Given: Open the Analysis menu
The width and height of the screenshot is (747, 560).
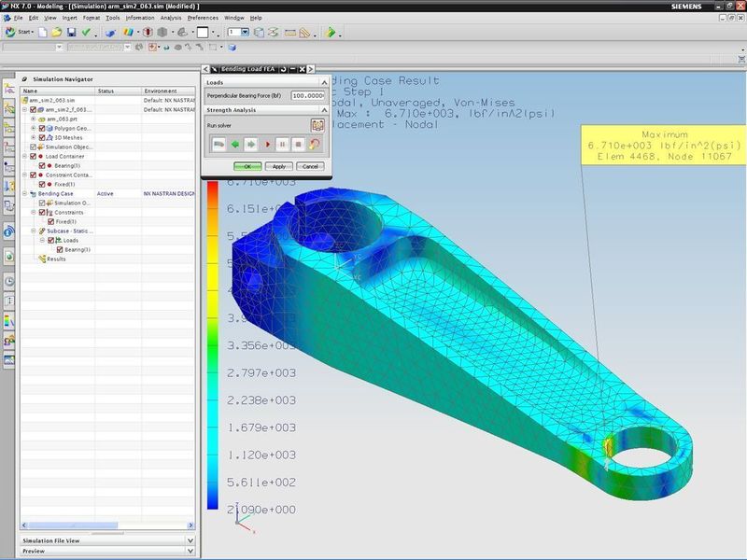Looking at the screenshot, I should [171, 18].
